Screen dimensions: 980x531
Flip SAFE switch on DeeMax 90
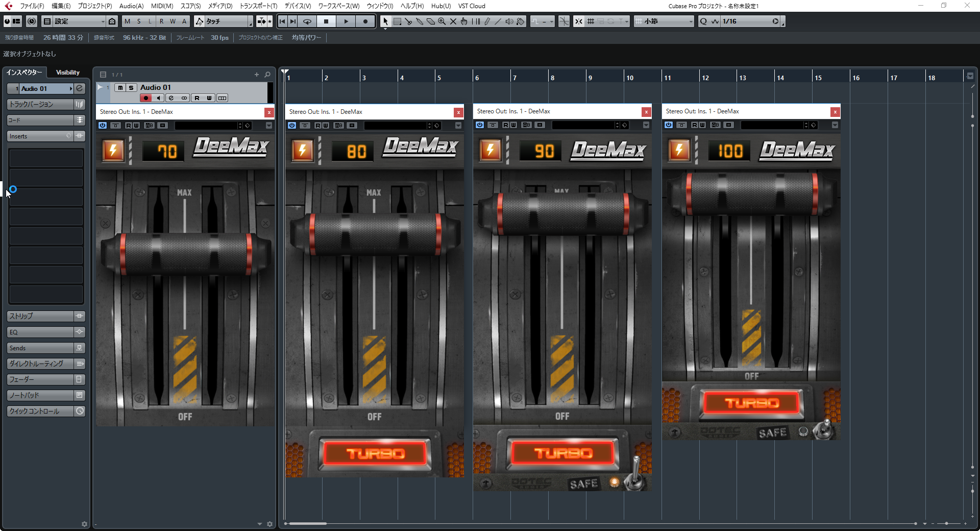[635, 472]
